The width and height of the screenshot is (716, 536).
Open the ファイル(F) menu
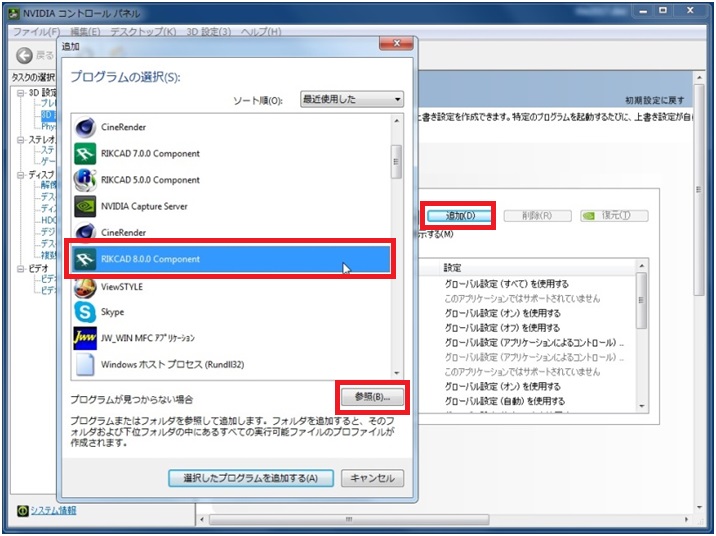(x=36, y=32)
